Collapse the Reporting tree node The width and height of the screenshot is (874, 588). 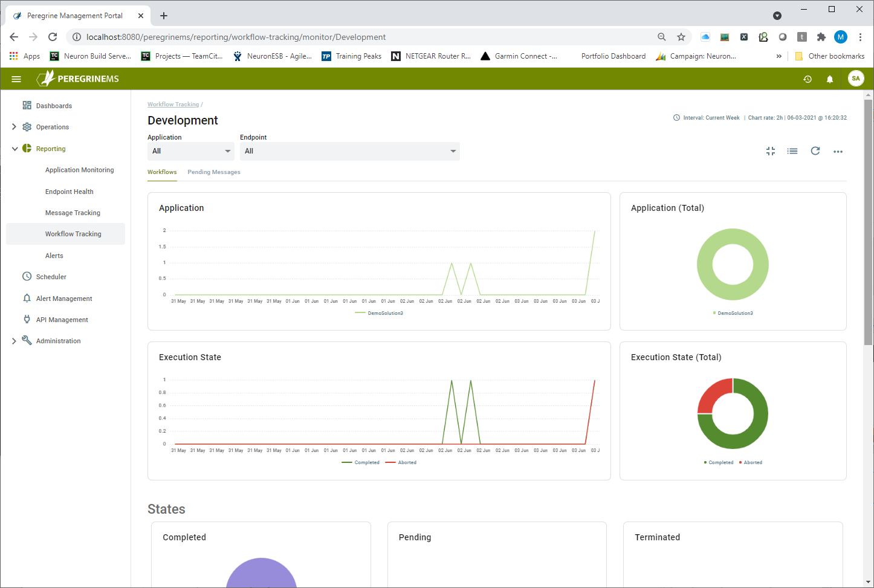pos(15,149)
